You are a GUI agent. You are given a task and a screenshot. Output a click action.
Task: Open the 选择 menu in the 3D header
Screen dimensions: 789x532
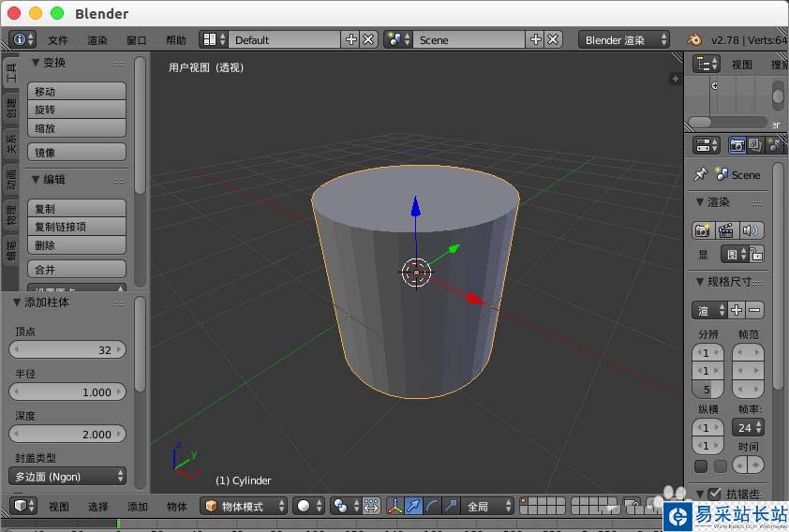[x=98, y=507]
